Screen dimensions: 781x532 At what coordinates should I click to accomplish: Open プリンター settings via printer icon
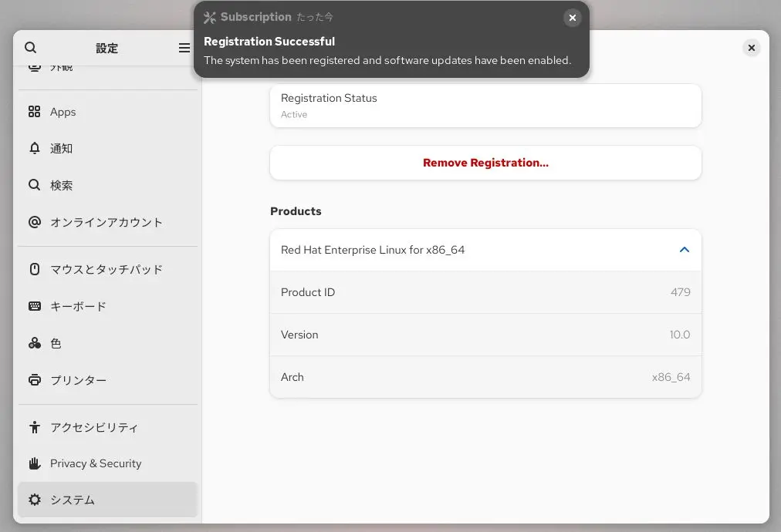[35, 380]
